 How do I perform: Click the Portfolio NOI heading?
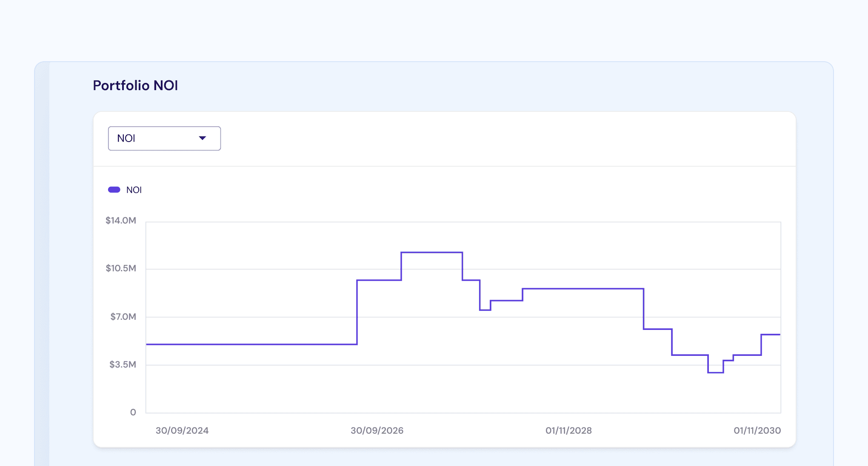coord(135,85)
